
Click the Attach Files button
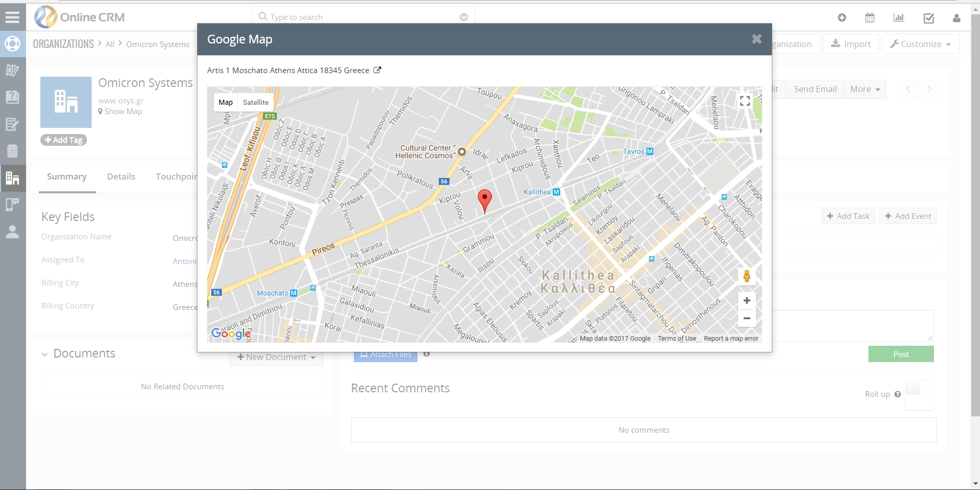[386, 356]
